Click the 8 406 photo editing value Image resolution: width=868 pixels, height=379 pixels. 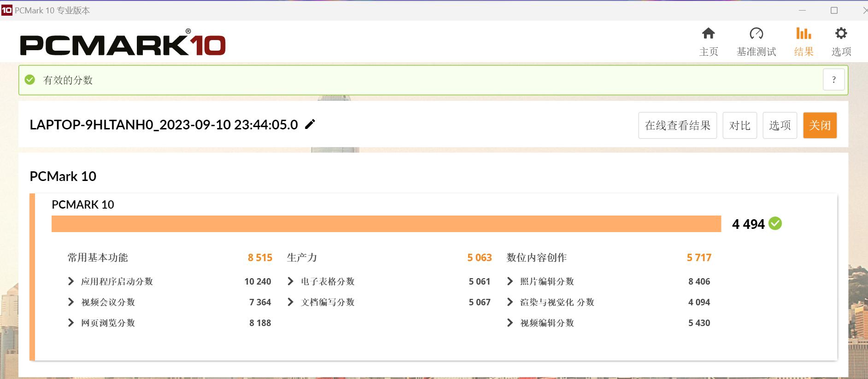pyautogui.click(x=699, y=281)
